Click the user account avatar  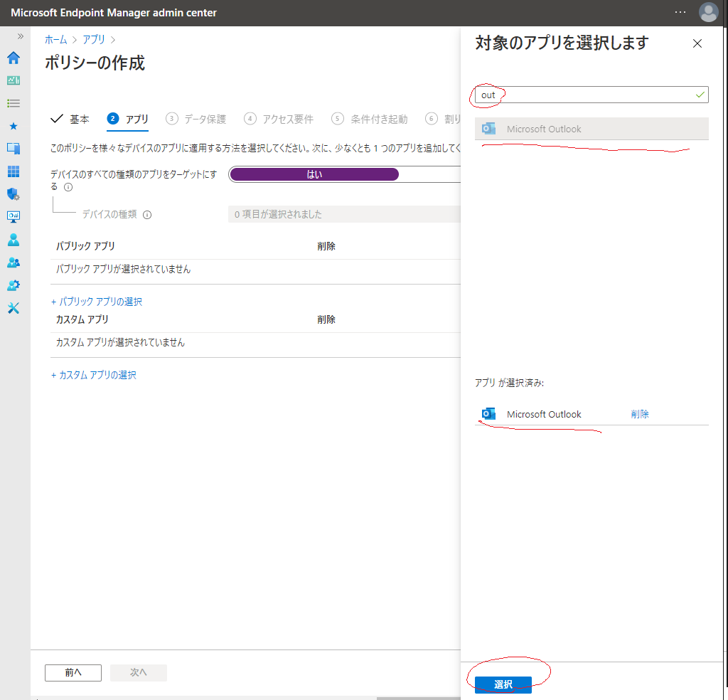pos(708,13)
